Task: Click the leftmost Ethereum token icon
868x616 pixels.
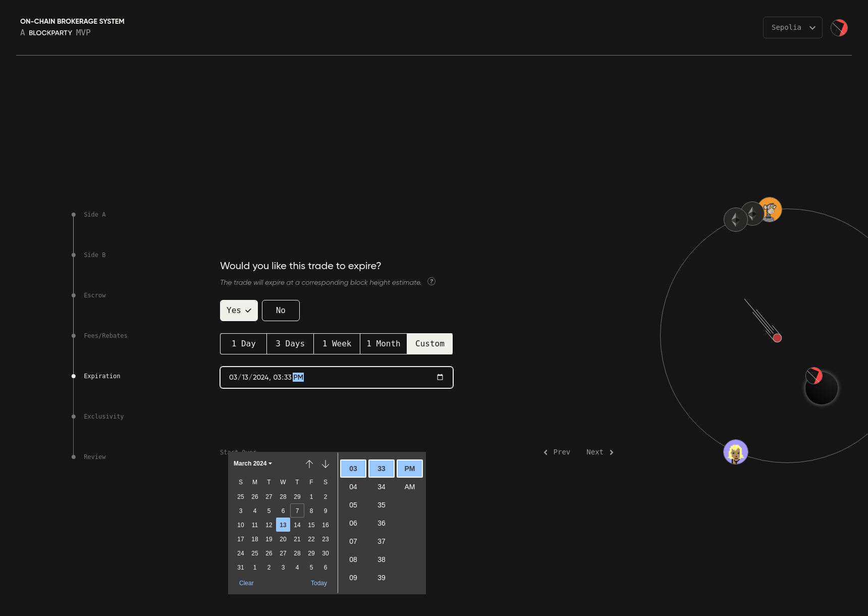Action: coord(735,220)
